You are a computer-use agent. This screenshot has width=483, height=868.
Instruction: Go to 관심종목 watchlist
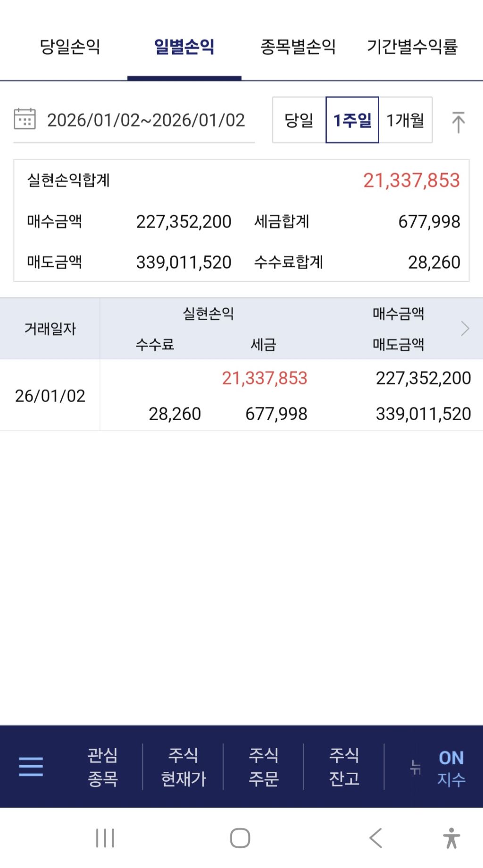pos(102,767)
